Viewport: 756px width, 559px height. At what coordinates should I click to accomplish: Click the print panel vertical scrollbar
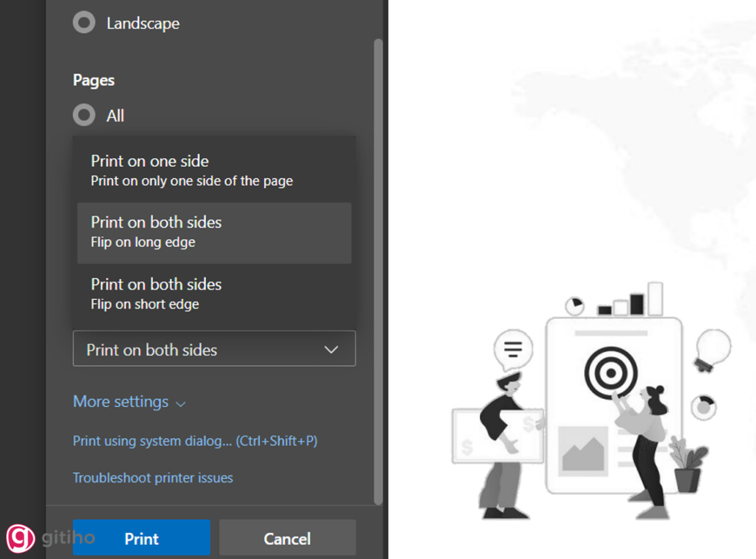[x=378, y=271]
